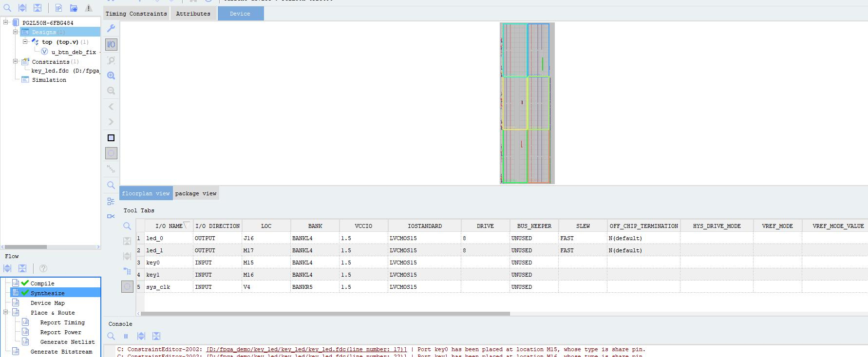The image size is (868, 357).
Task: Click the zoom out magnifier icon
Action: [111, 91]
